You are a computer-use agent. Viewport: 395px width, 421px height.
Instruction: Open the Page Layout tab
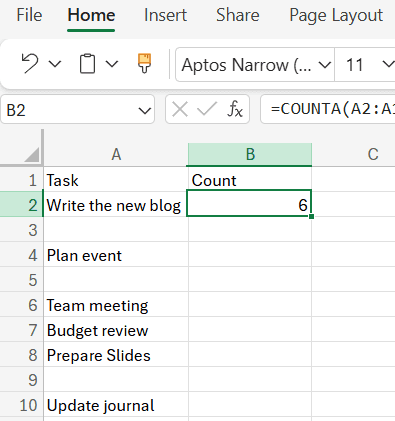336,15
